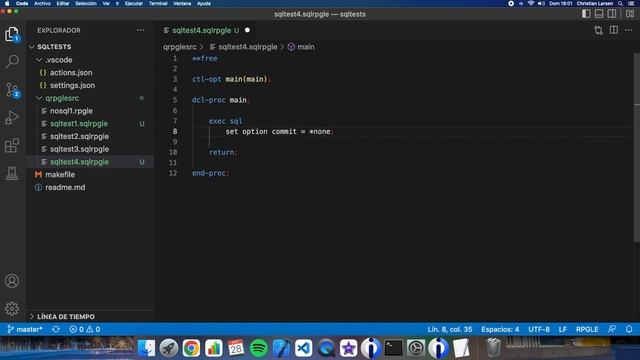Click the Explorer more actions ellipsis
This screenshot has width=640, height=360.
(140, 30)
